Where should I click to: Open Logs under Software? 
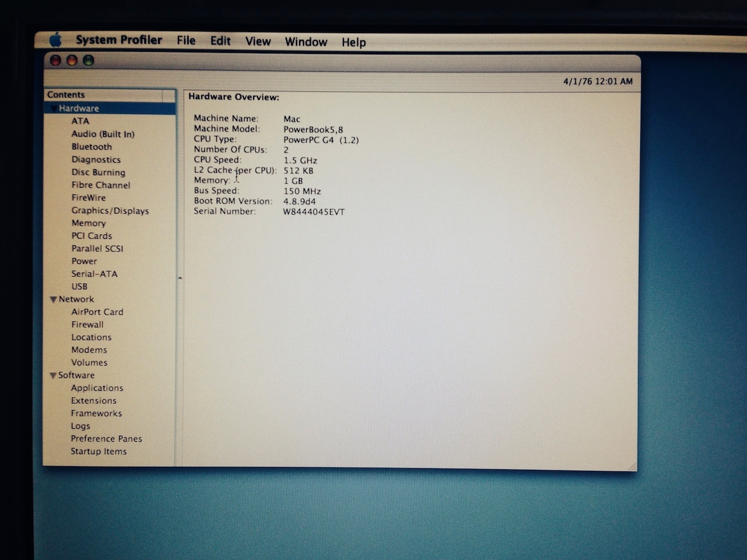pos(80,426)
